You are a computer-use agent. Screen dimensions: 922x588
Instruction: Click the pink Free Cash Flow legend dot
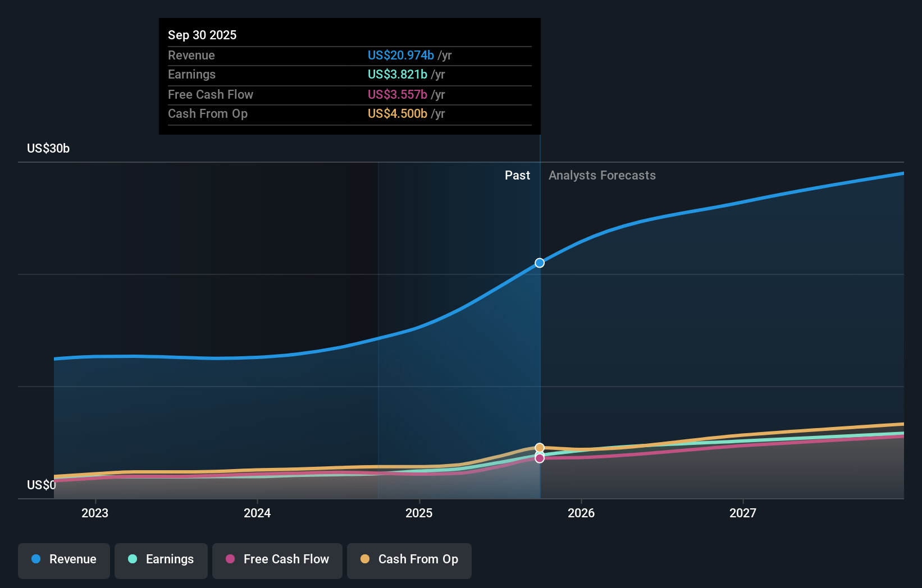pos(231,559)
